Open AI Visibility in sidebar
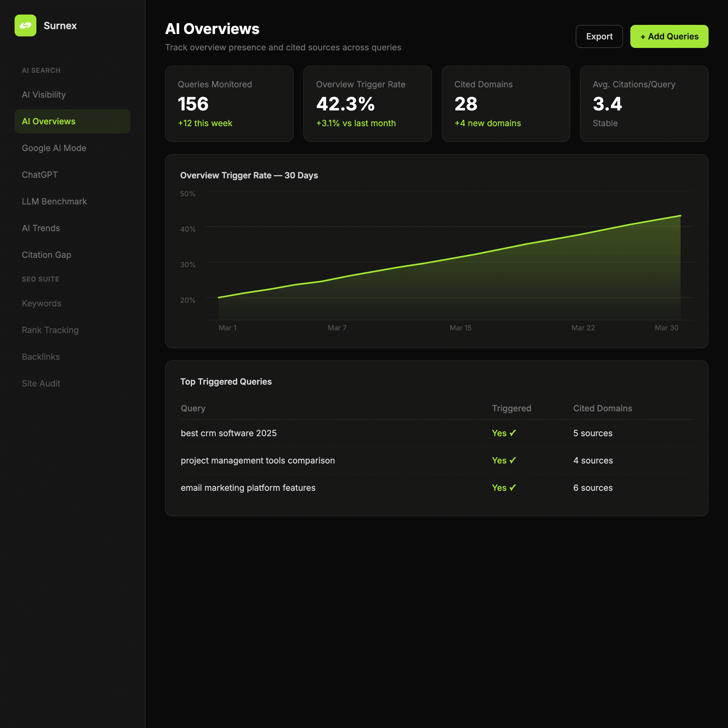 pos(44,95)
